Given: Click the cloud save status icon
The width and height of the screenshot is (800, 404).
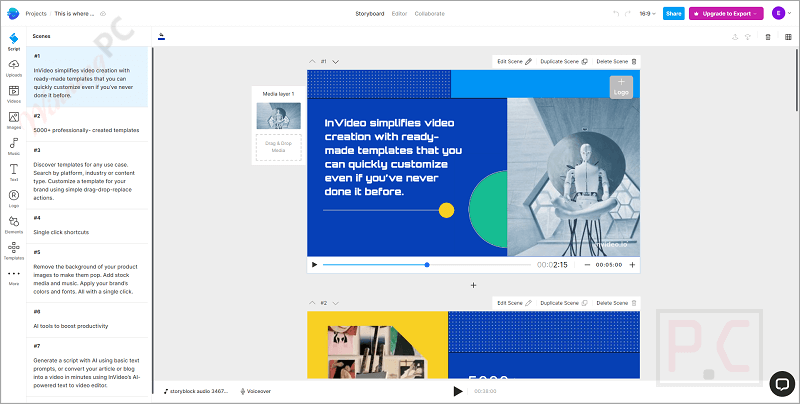Looking at the screenshot, I should click(x=103, y=14).
